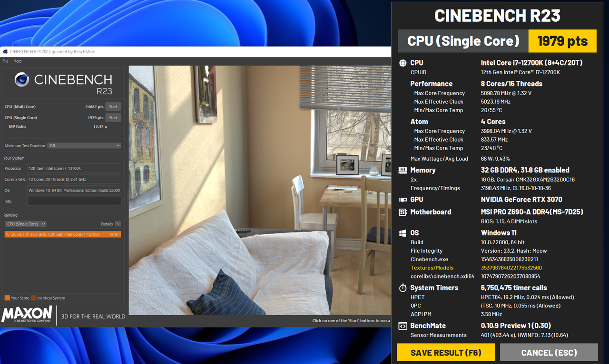Click the Windows OS logo icon
The height and width of the screenshot is (364, 609).
[403, 233]
